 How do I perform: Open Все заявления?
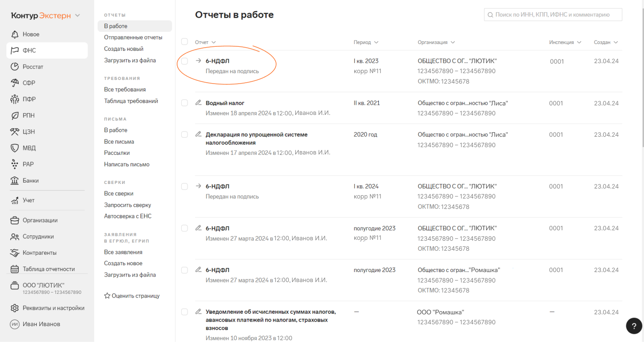[123, 252]
